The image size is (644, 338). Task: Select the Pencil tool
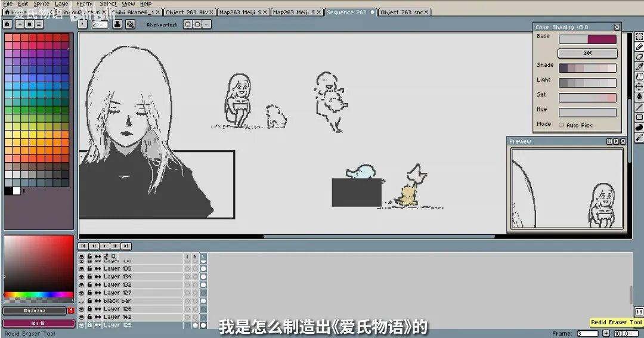pyautogui.click(x=639, y=47)
